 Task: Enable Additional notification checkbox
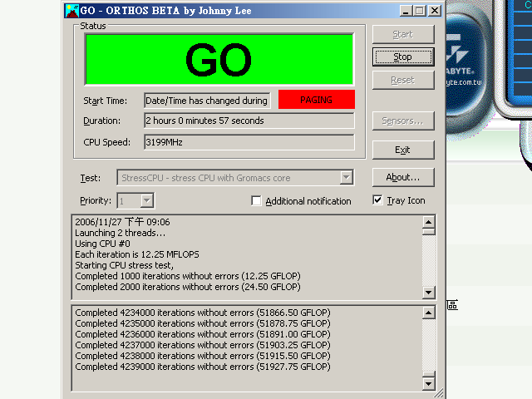pos(257,201)
